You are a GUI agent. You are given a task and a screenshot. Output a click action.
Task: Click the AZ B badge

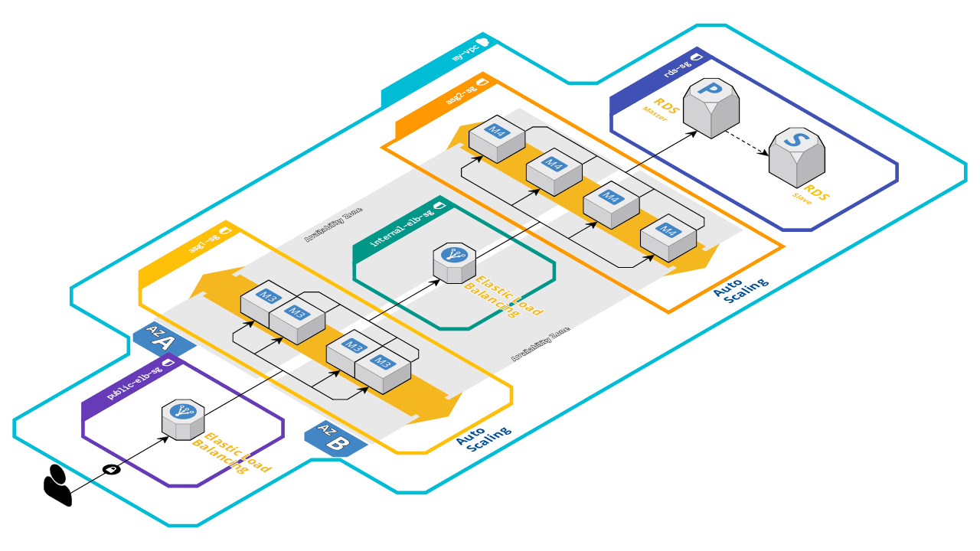click(335, 439)
